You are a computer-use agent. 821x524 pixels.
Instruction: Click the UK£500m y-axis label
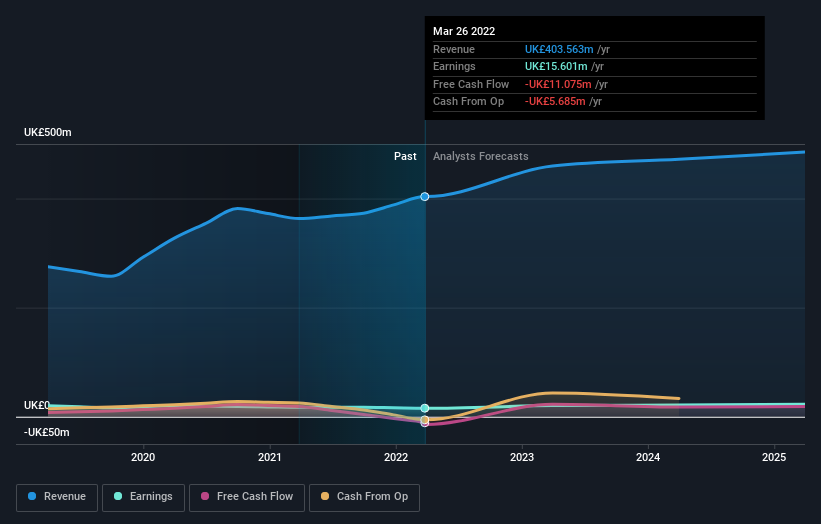[x=48, y=132]
